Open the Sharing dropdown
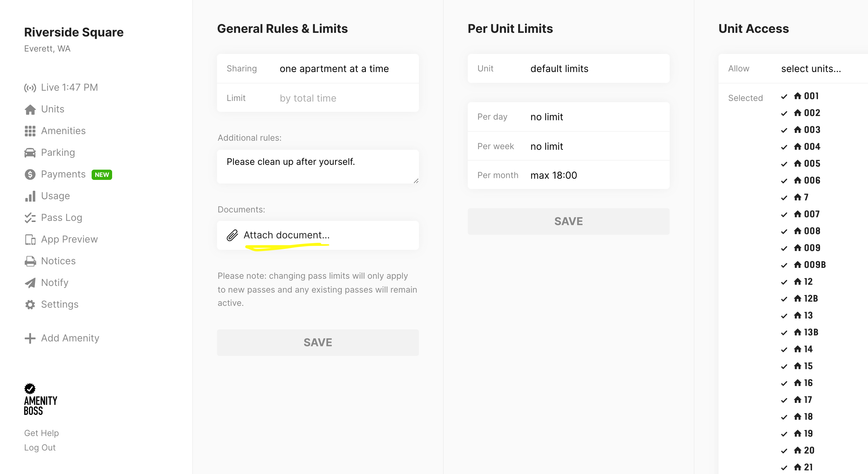 click(x=318, y=69)
